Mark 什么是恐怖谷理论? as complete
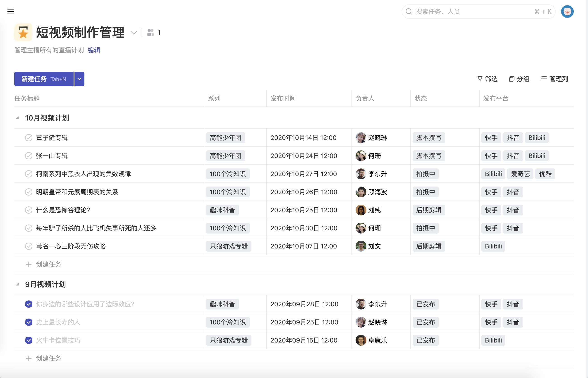 pyautogui.click(x=29, y=210)
